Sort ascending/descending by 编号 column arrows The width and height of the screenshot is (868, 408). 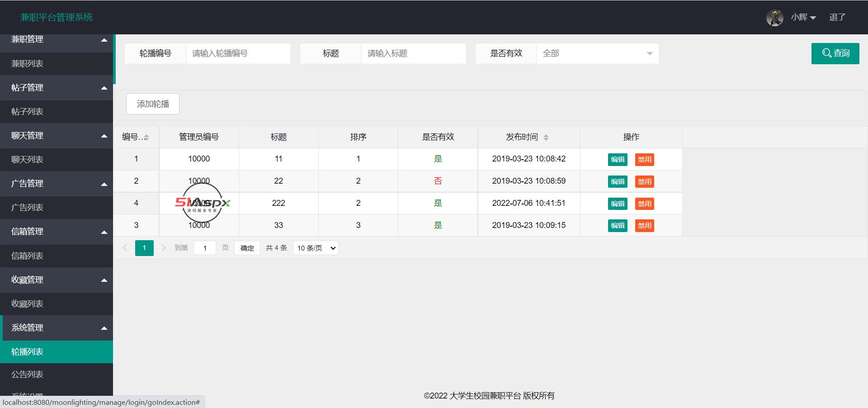(146, 138)
